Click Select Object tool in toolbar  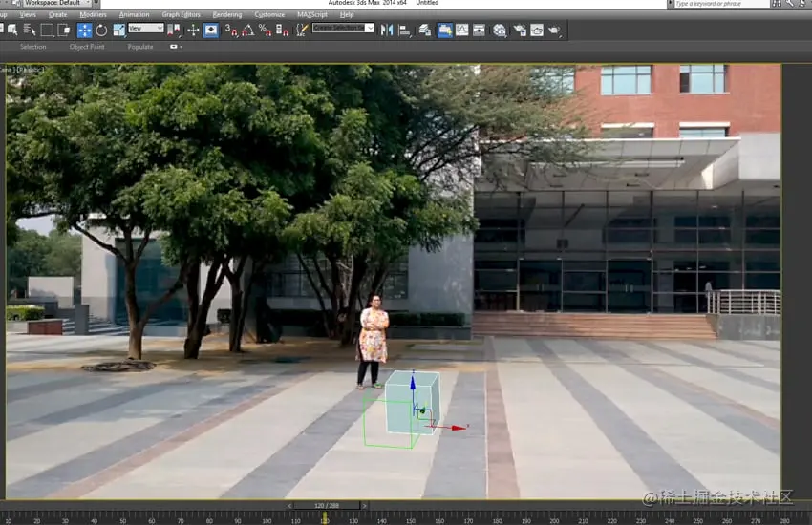tap(11, 30)
